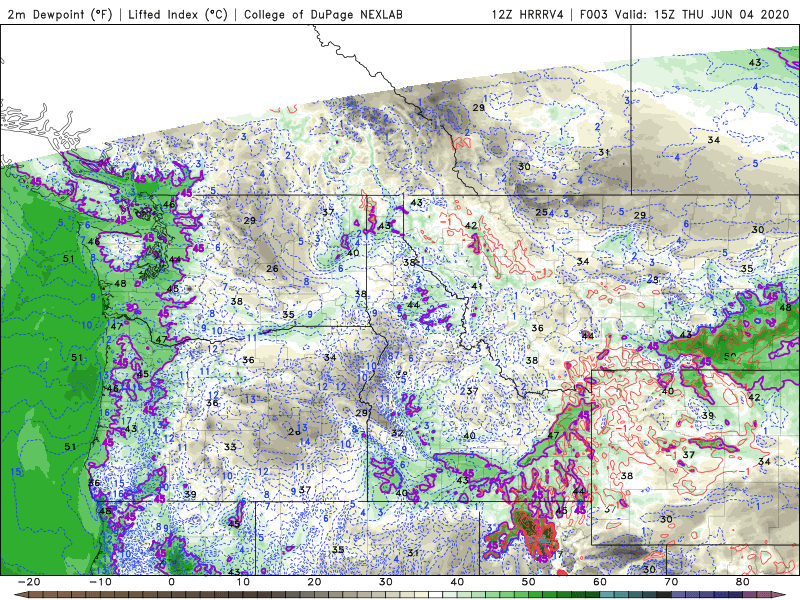This screenshot has width=800, height=600.
Task: Click the 30 tick label on the colorbar
Action: tap(386, 582)
